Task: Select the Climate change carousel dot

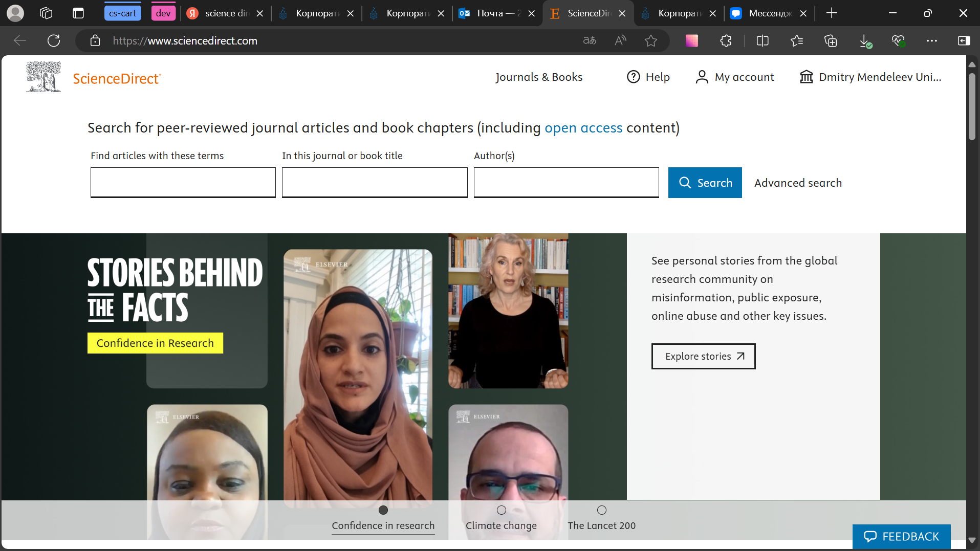Action: point(502,510)
